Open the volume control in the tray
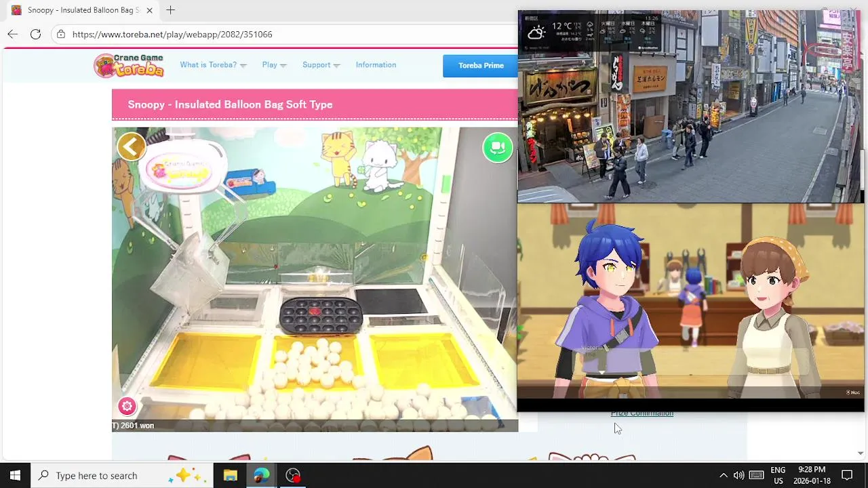Screen dimensions: 868x488 point(739,475)
